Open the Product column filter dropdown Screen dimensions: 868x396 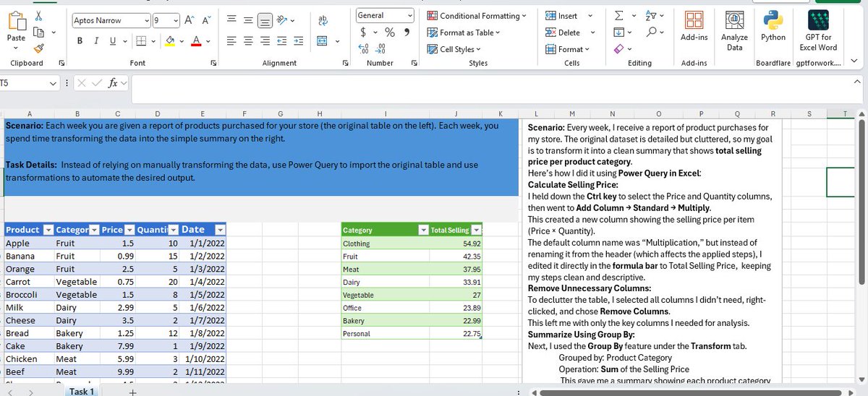[x=48, y=230]
